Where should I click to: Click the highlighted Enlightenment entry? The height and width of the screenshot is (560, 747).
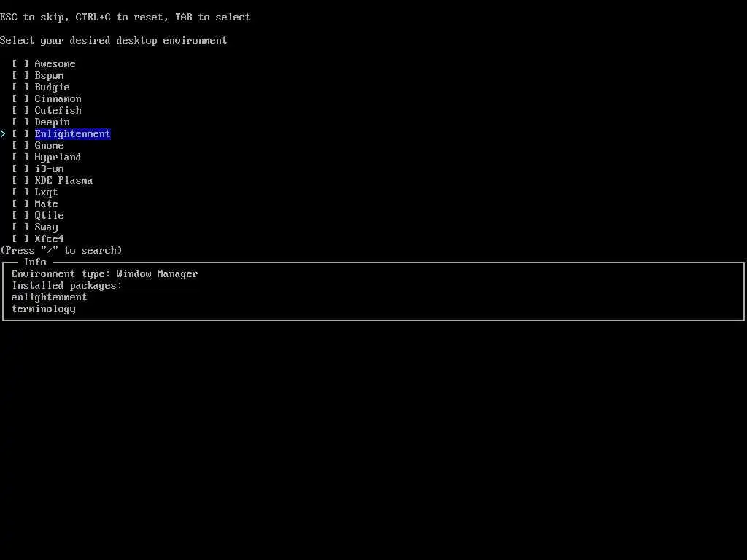point(72,134)
